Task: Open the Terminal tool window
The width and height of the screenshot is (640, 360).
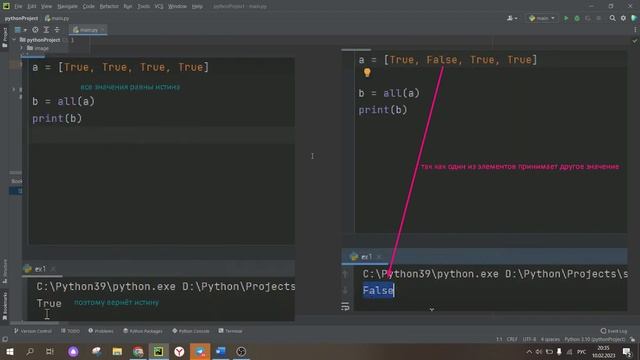Action: tap(231, 331)
